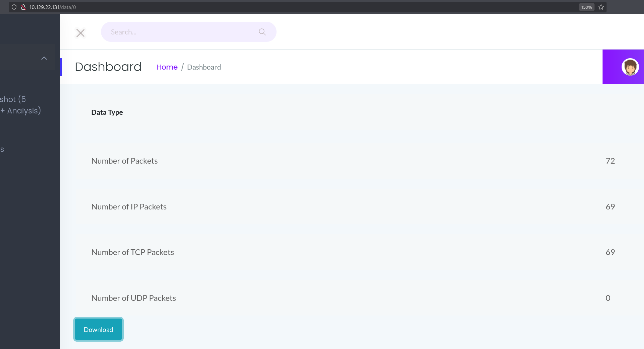This screenshot has height=349, width=644.
Task: Select the Number of Packets row
Action: tap(124, 161)
